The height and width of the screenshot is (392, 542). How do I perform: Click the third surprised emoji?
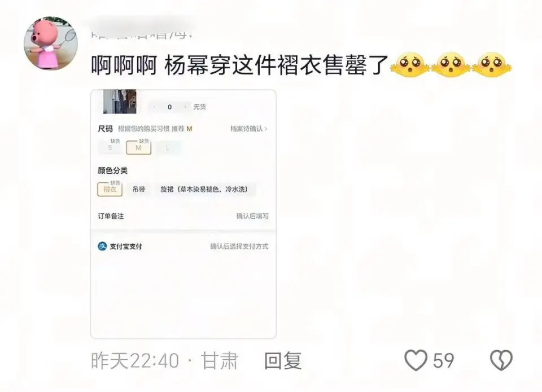tap(492, 65)
